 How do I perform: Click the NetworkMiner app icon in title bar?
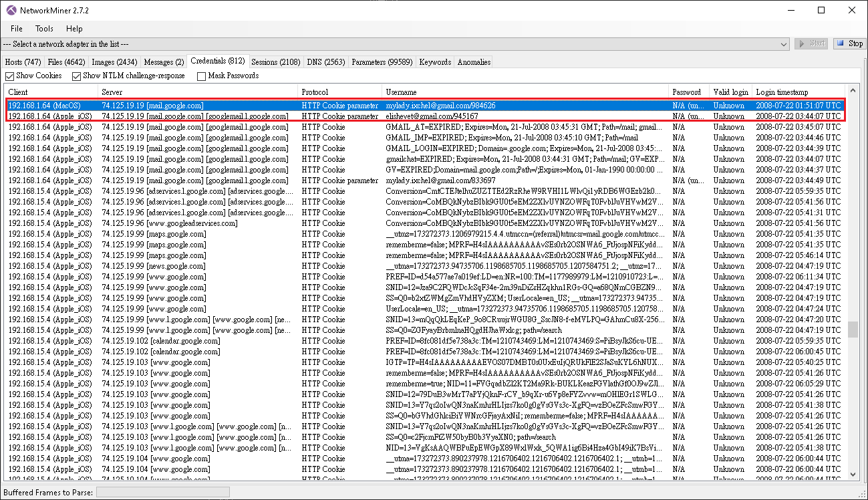tap(11, 10)
